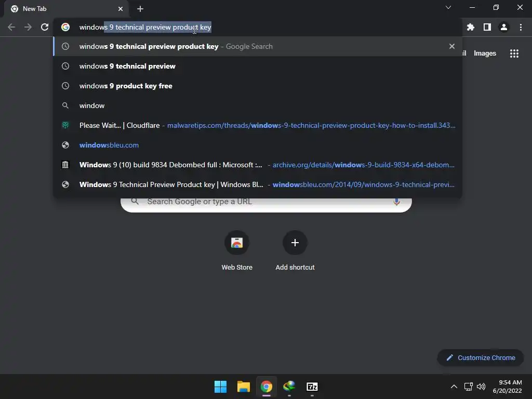Click the Add shortcut plus button
The width and height of the screenshot is (532, 399).
(295, 243)
